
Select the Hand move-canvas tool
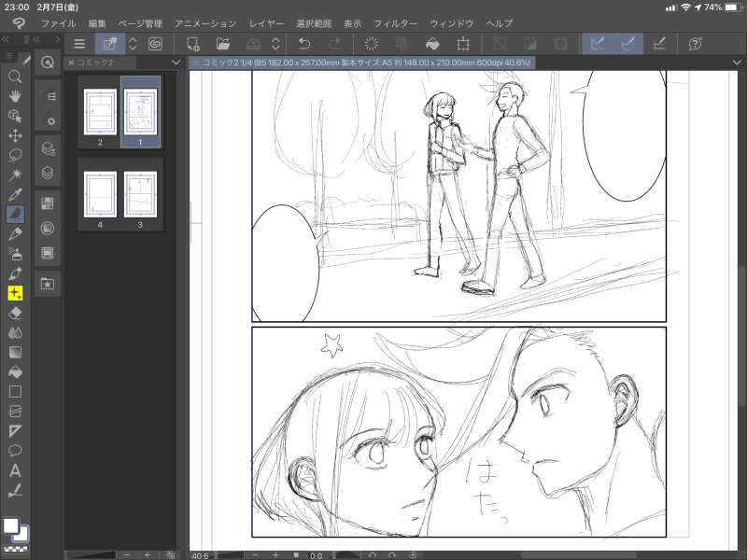click(15, 96)
